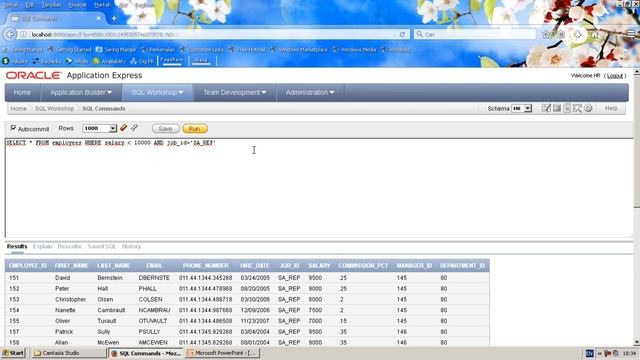The image size is (640, 360).
Task: Open the Utilities shortcut icon near Help
Action: tap(588, 108)
